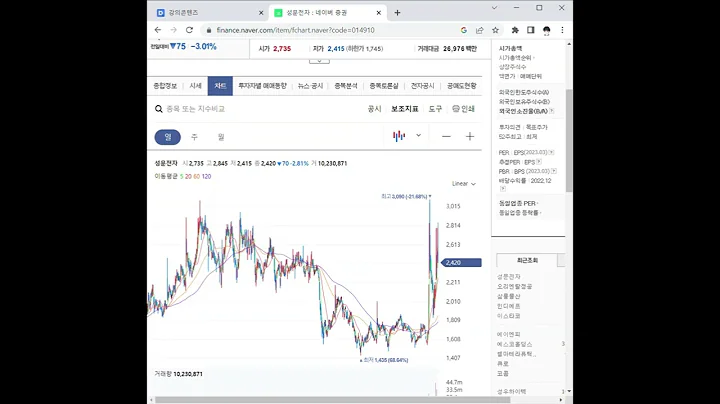Image resolution: width=720 pixels, height=404 pixels.
Task: View site security lock information
Action: pos(209,30)
